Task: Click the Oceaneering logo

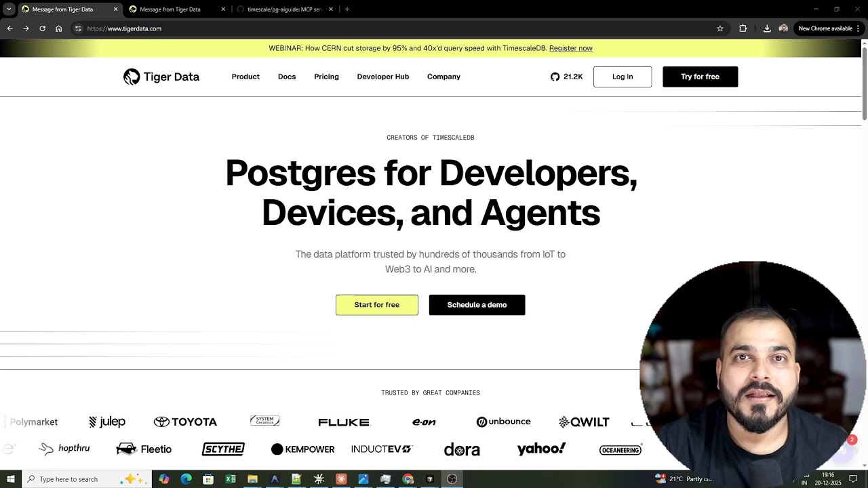Action: point(620,450)
